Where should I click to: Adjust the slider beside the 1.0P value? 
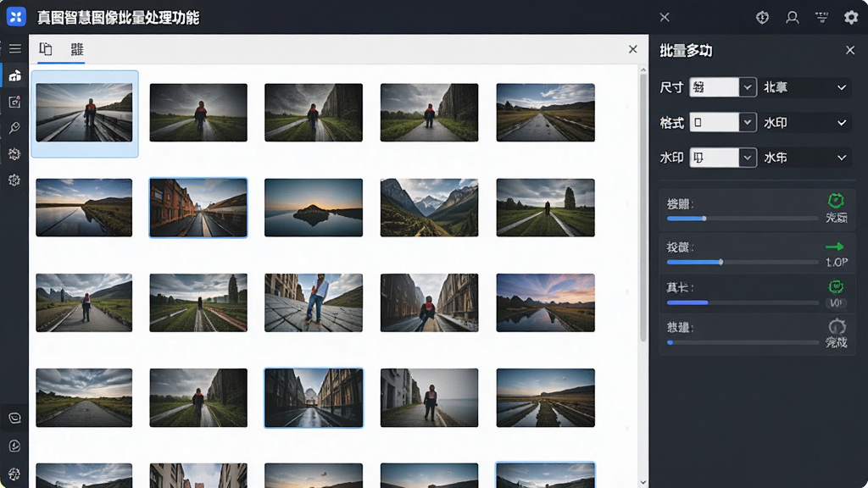743,263
